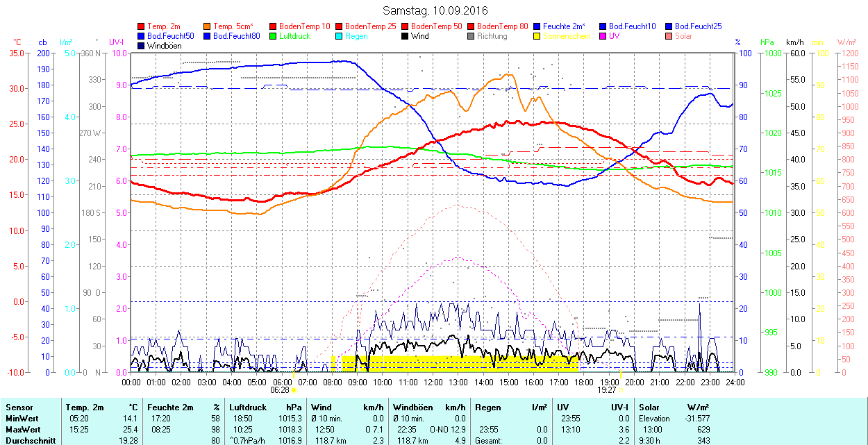
Task: Select the Bod.Feucht10 legend label
Action: [633, 26]
